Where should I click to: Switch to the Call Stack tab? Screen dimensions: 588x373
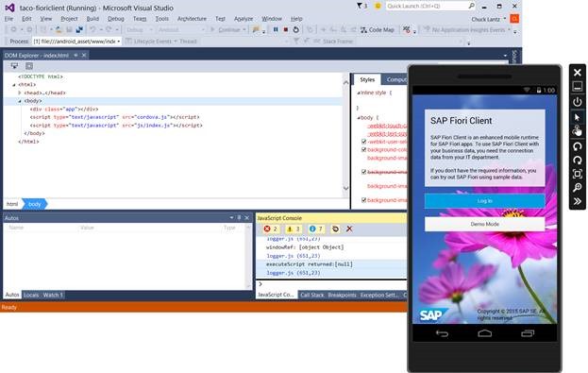point(312,295)
